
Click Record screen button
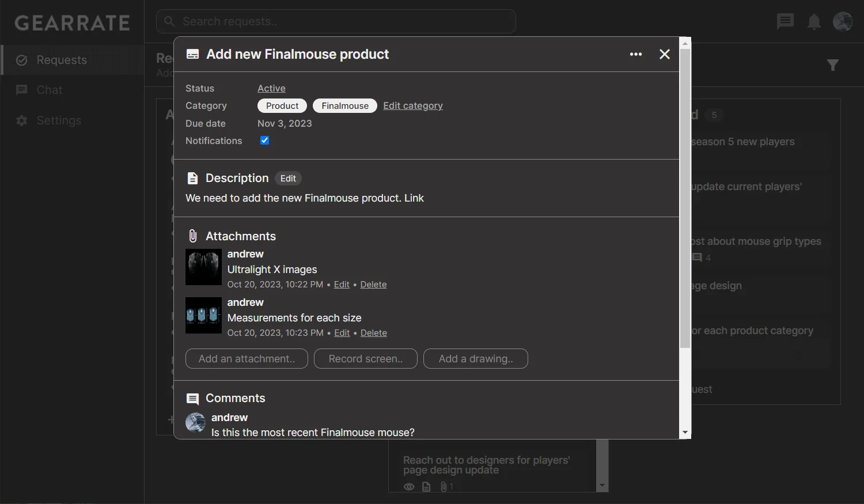click(x=366, y=359)
